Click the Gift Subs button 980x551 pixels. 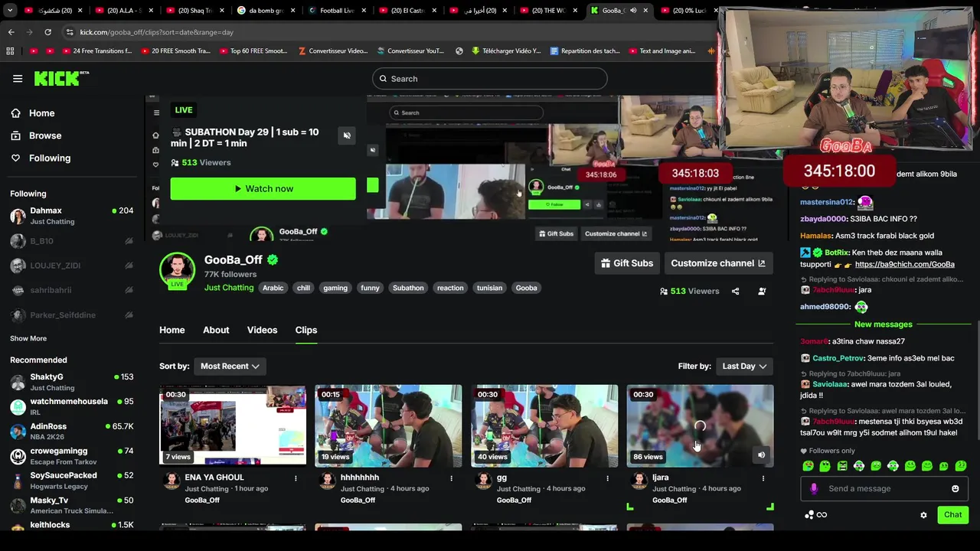coord(627,263)
